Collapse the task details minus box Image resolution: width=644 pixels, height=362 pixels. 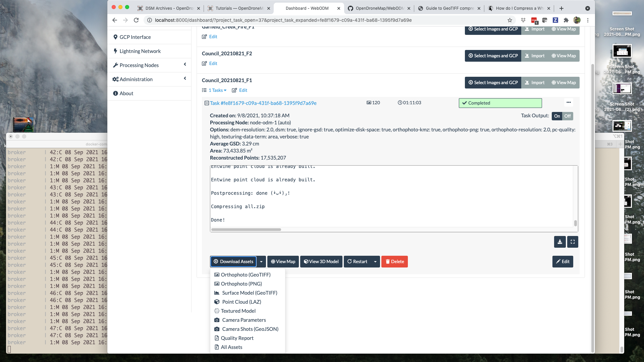pos(207,103)
